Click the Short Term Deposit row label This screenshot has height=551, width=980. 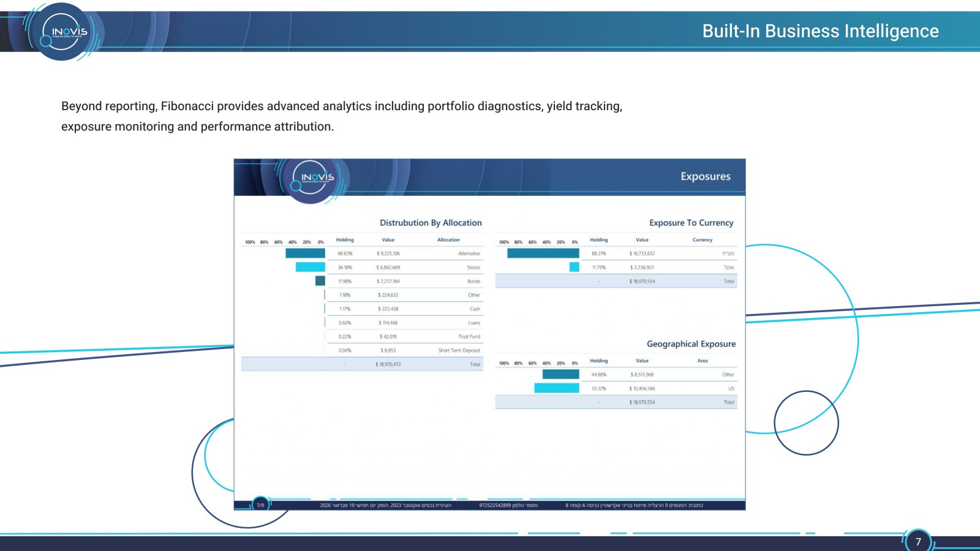[x=459, y=351]
